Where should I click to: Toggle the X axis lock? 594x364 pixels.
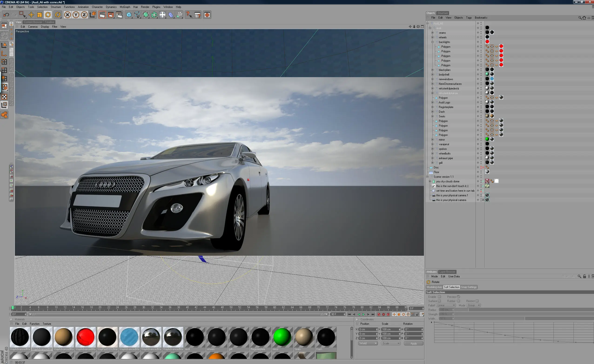[x=67, y=15]
